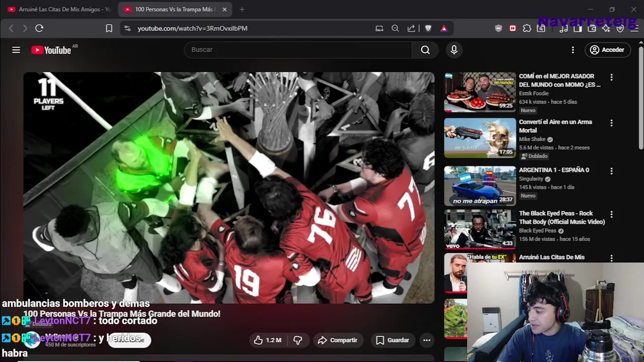This screenshot has height=362, width=644.
Task: Click the Buscar search field
Action: pyautogui.click(x=298, y=50)
